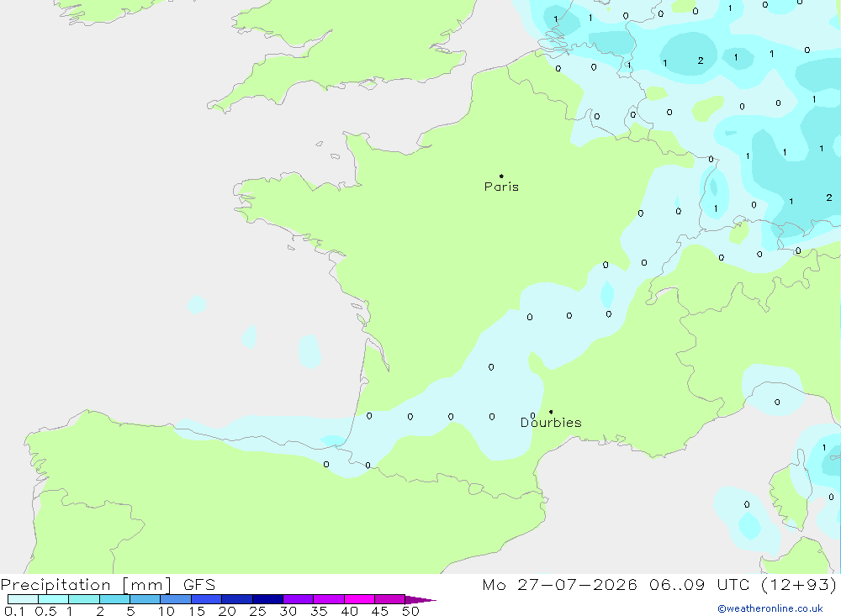The image size is (841, 616).
Task: Select the Paris location dot marker
Action: [501, 176]
